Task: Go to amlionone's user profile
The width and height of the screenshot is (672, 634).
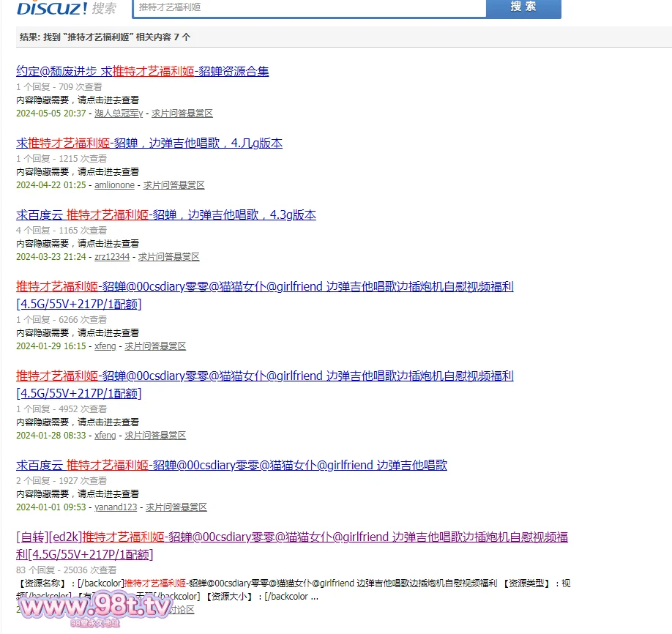Action: click(114, 185)
